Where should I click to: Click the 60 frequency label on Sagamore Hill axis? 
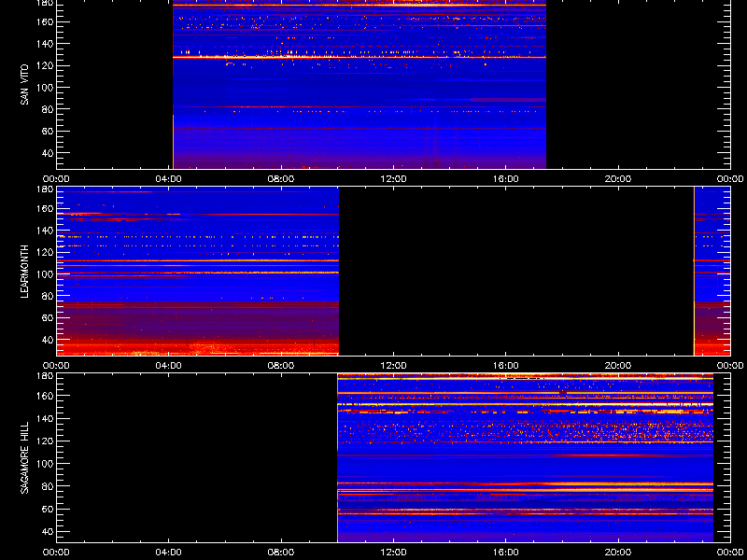pyautogui.click(x=47, y=509)
